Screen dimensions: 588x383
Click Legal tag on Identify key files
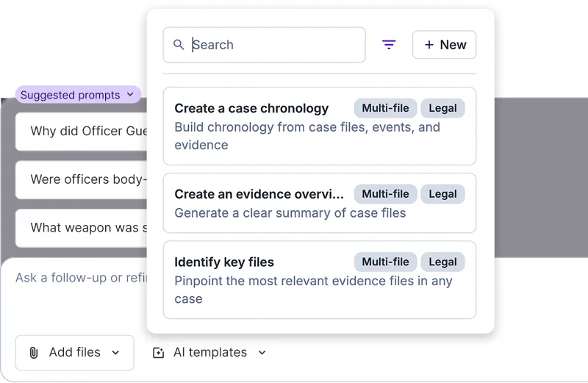tap(443, 262)
